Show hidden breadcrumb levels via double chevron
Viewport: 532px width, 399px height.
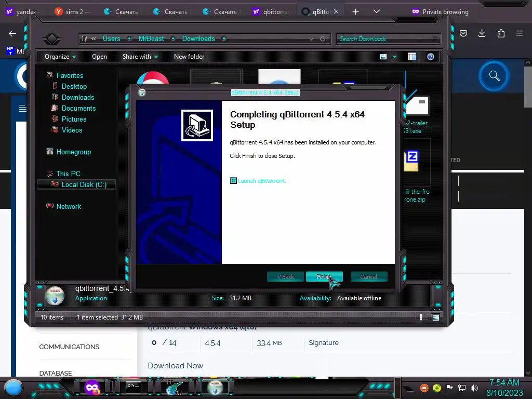pyautogui.click(x=94, y=38)
